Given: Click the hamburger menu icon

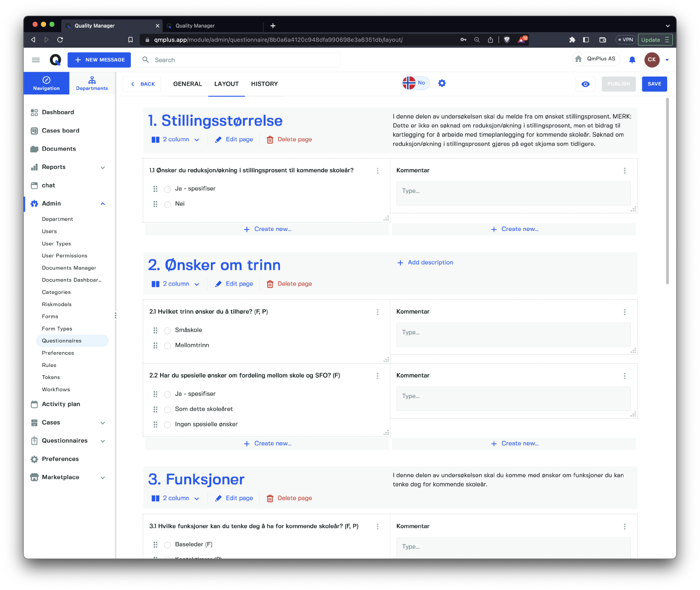Looking at the screenshot, I should (36, 60).
